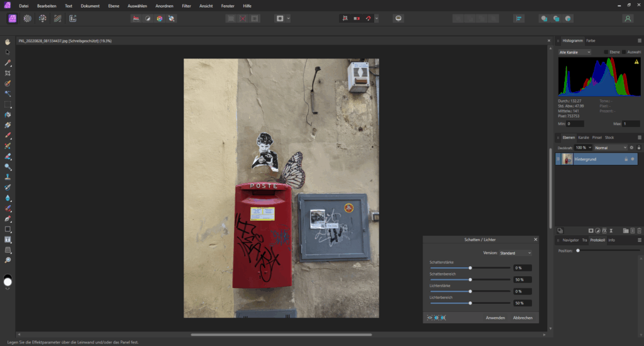Expand the Alle Kanäle channel dropdown
This screenshot has height=346, width=644.
tap(575, 52)
